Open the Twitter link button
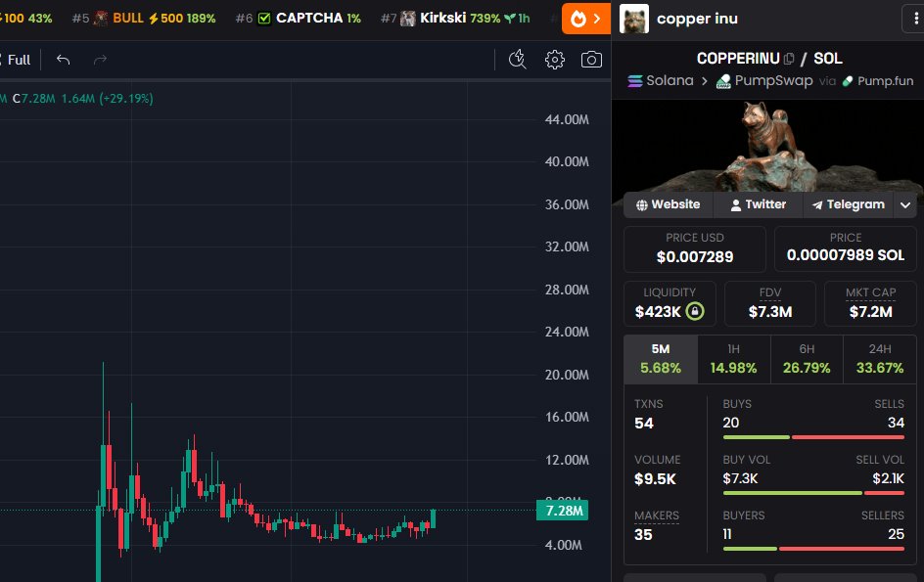 [758, 204]
